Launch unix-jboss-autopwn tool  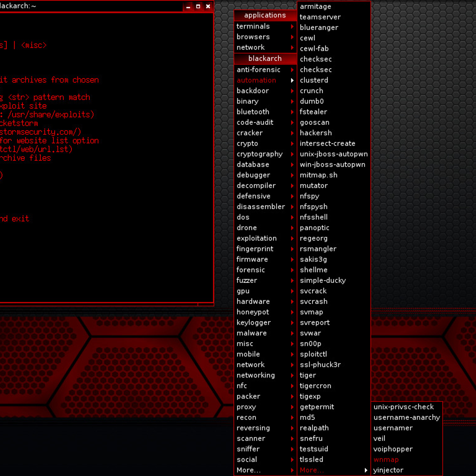(x=334, y=154)
